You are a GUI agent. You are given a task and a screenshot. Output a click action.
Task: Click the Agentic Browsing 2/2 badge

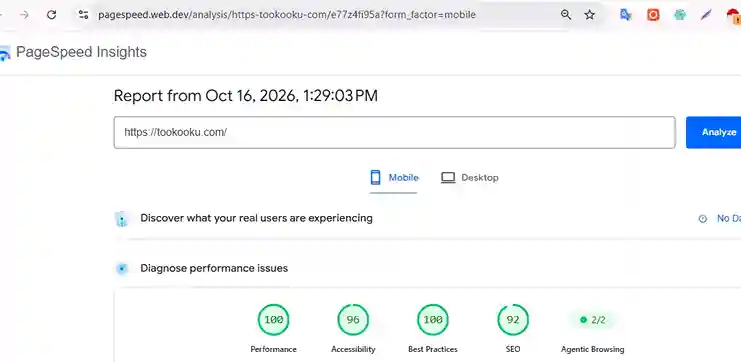click(593, 320)
